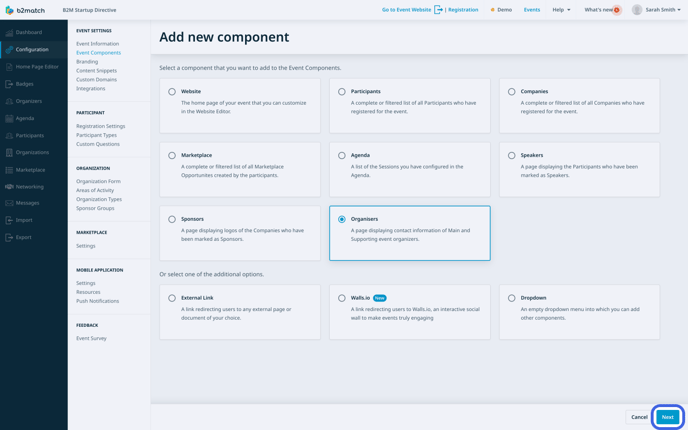Viewport: 688px width, 430px height.
Task: Follow the Registration link
Action: [x=463, y=10]
